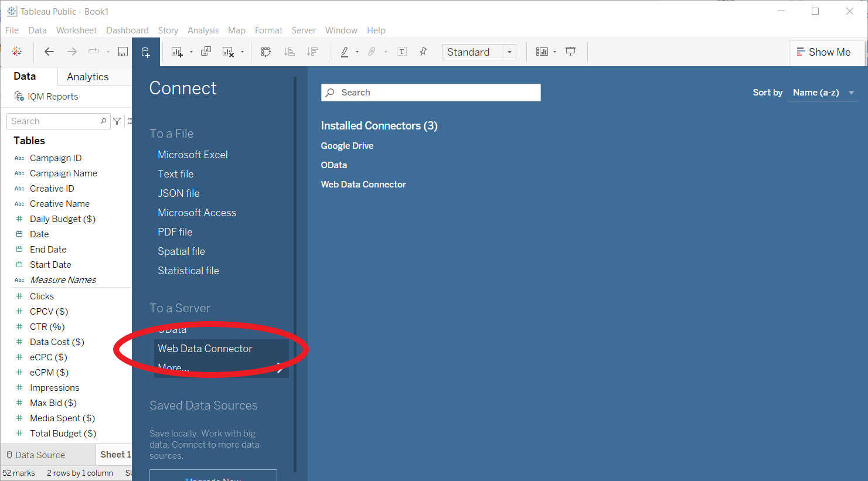
Task: Click the Presentation Mode icon
Action: 570,52
